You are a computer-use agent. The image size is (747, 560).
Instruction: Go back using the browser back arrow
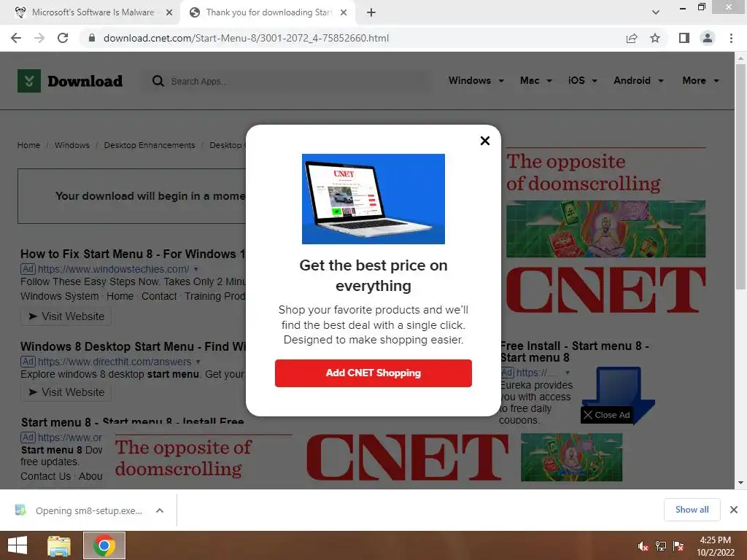point(16,38)
